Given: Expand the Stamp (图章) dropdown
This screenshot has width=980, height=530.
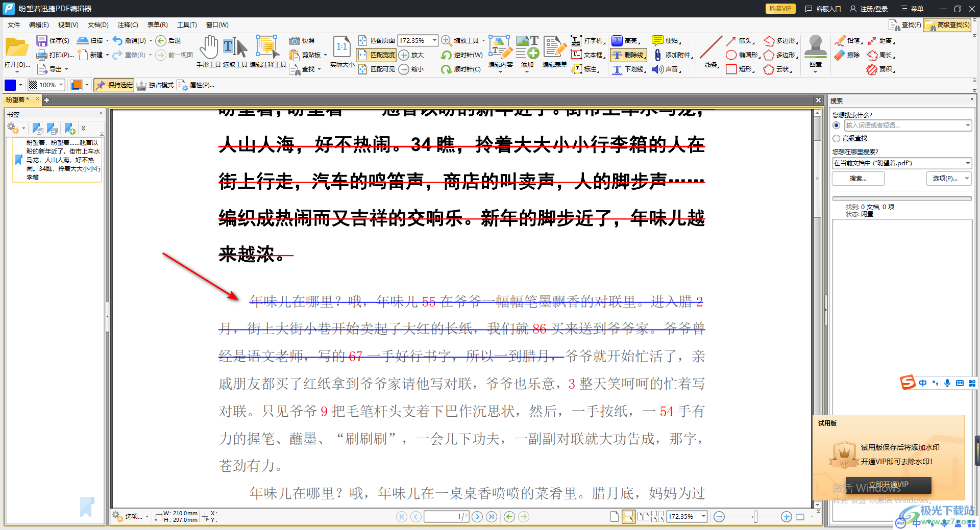Looking at the screenshot, I should coord(815,72).
